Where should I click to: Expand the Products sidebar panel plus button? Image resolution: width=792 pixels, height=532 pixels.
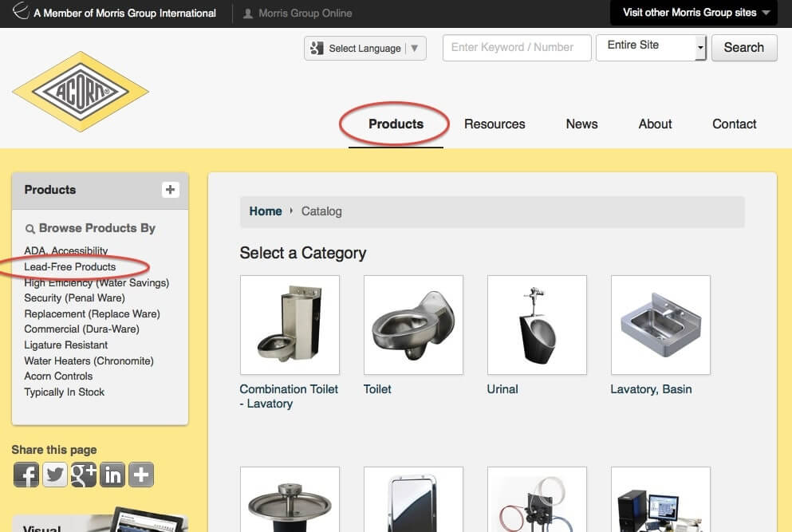point(170,190)
